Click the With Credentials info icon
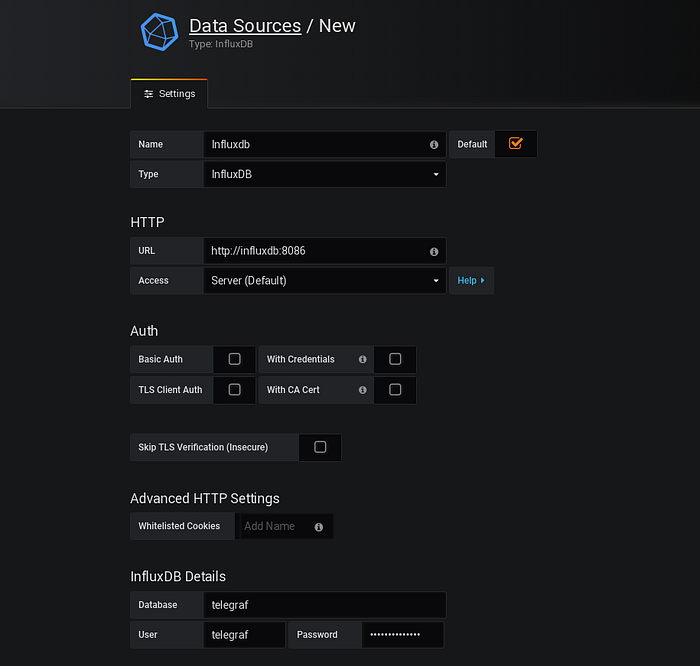Viewport: 700px width, 666px height. click(362, 359)
